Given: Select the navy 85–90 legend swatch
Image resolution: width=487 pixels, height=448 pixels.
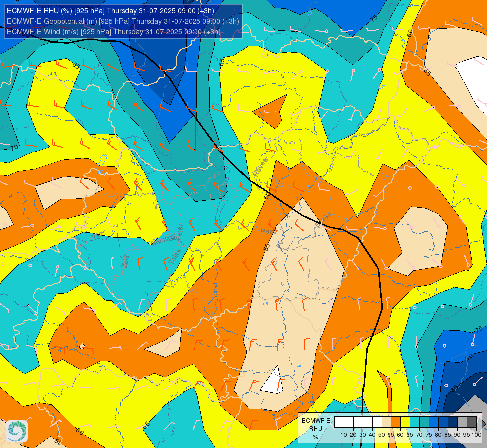Looking at the screenshot, I should (x=453, y=422).
